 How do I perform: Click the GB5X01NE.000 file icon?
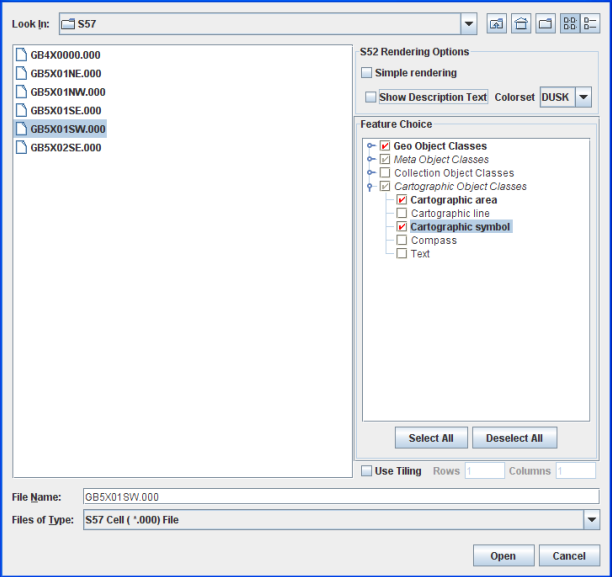tap(22, 73)
